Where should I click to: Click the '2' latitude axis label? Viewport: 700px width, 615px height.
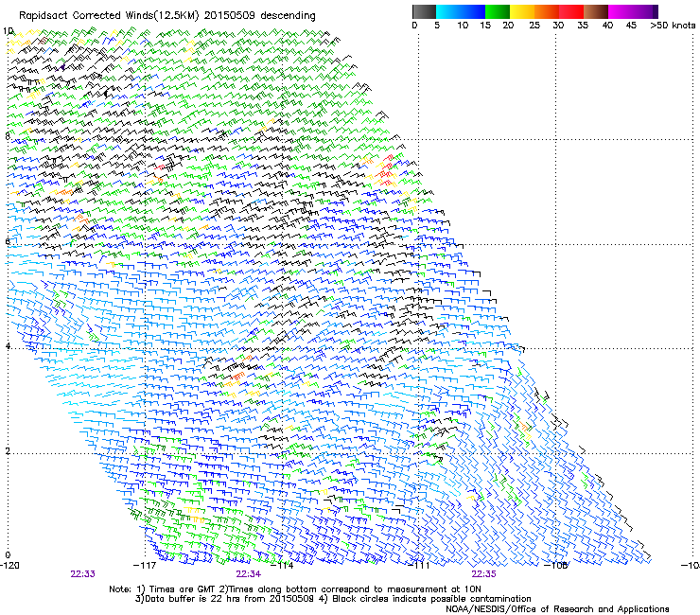(8, 450)
